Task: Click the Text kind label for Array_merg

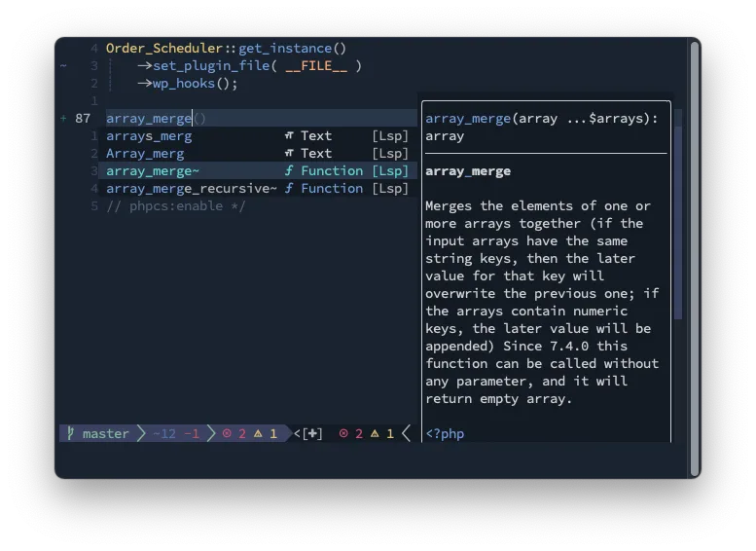Action: [316, 154]
